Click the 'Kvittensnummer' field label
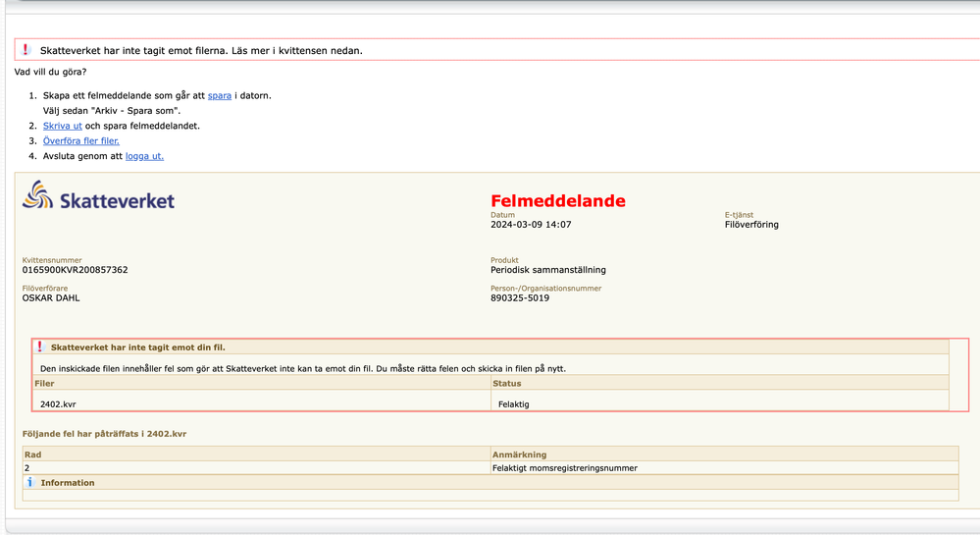This screenshot has width=980, height=535. 52,260
